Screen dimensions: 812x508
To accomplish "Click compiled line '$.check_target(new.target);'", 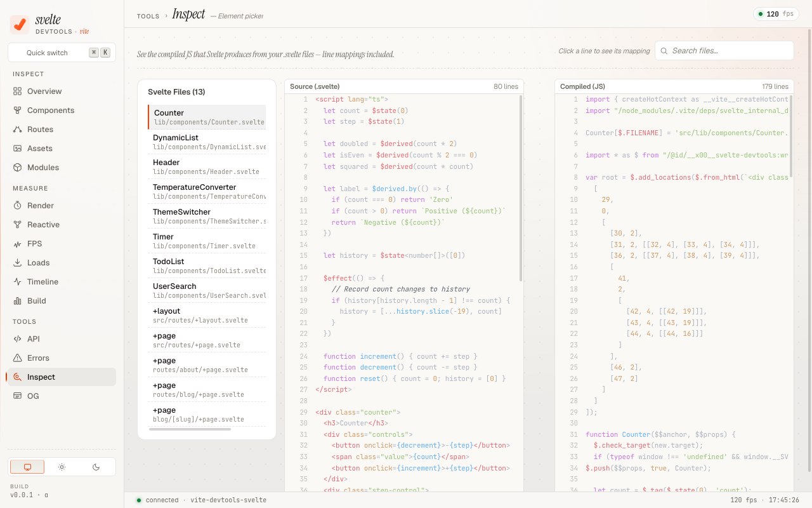I will (674, 445).
